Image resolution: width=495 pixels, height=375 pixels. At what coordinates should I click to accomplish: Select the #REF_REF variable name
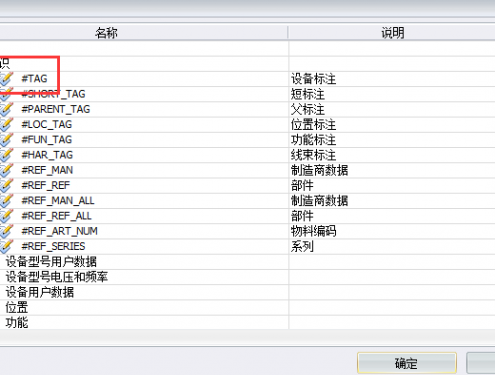46,185
